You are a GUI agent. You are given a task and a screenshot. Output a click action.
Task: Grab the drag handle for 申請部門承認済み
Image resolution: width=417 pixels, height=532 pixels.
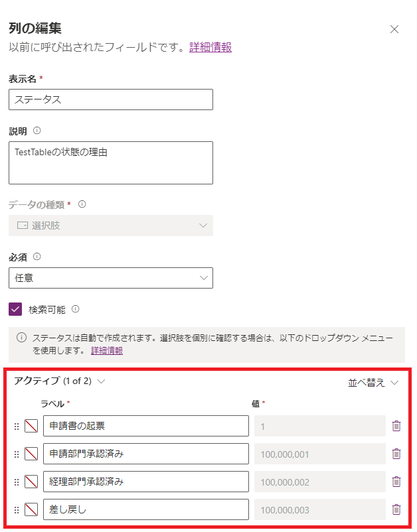point(17,454)
